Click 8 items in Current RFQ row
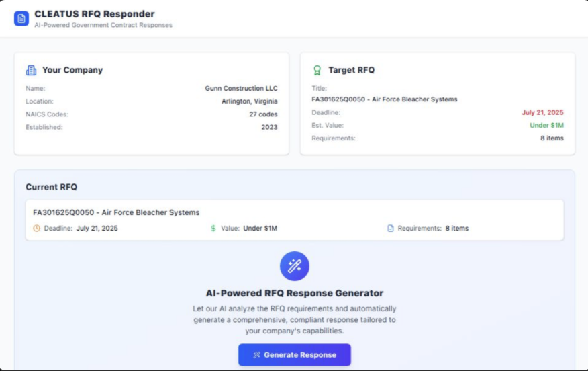588x371 pixels. [x=456, y=229]
